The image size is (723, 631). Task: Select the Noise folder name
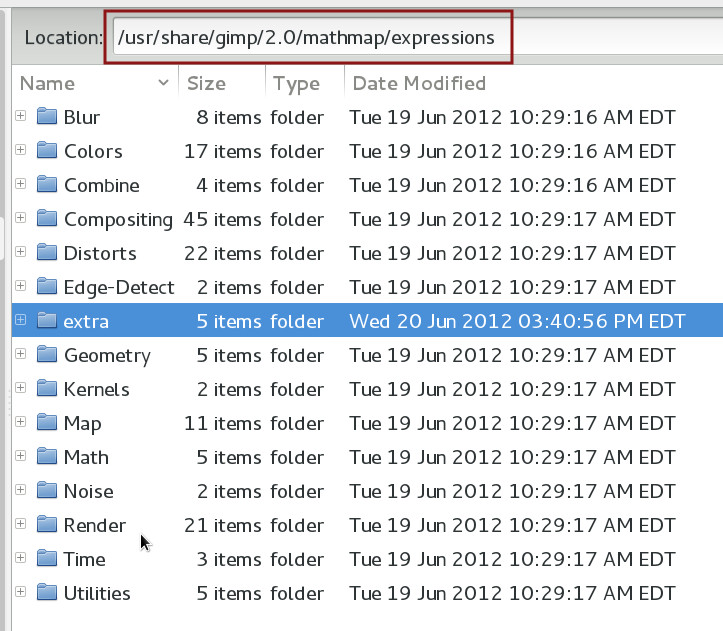[89, 491]
